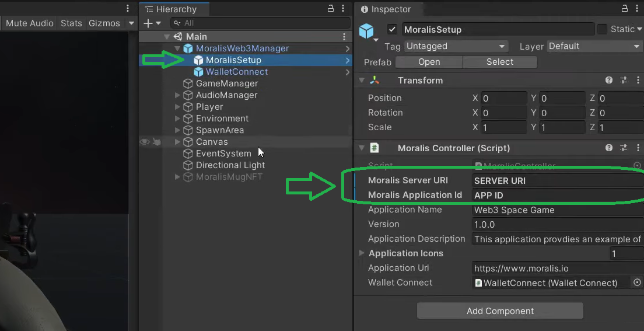Collapse the Moralis Controller script component
The height and width of the screenshot is (331, 644).
point(362,148)
